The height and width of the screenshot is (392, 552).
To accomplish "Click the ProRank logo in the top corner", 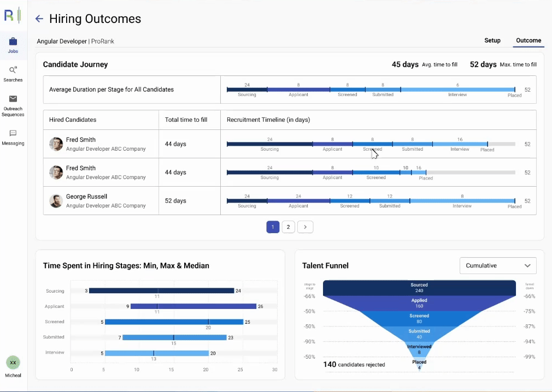I will point(12,15).
